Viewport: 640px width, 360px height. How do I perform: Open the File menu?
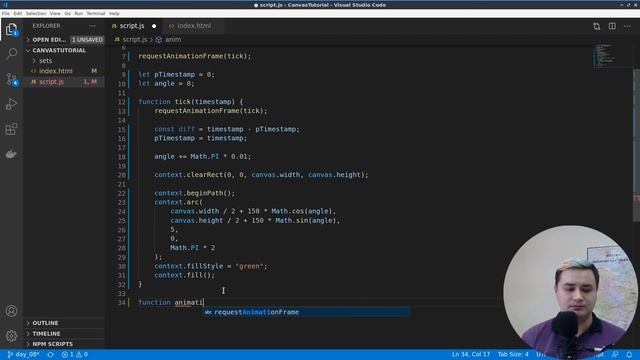coord(6,13)
